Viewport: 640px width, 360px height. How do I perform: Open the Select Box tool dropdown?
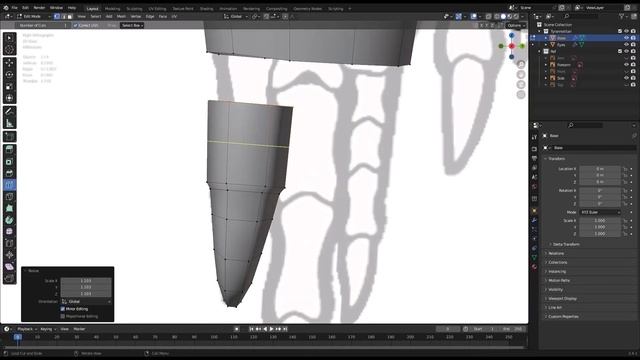click(x=132, y=25)
